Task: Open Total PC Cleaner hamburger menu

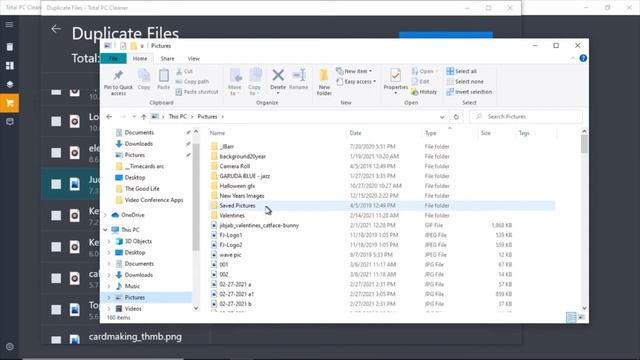Action: point(9,24)
